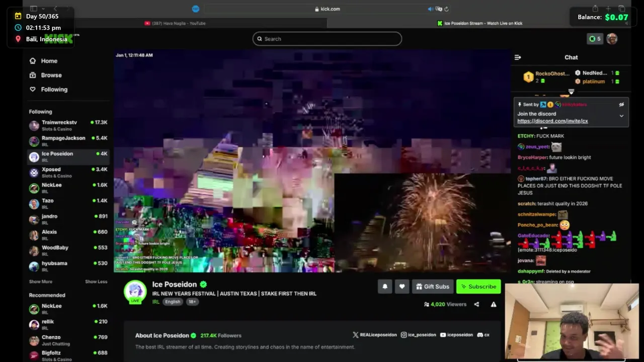
Task: Click Show More under Following
Action: 40,282
